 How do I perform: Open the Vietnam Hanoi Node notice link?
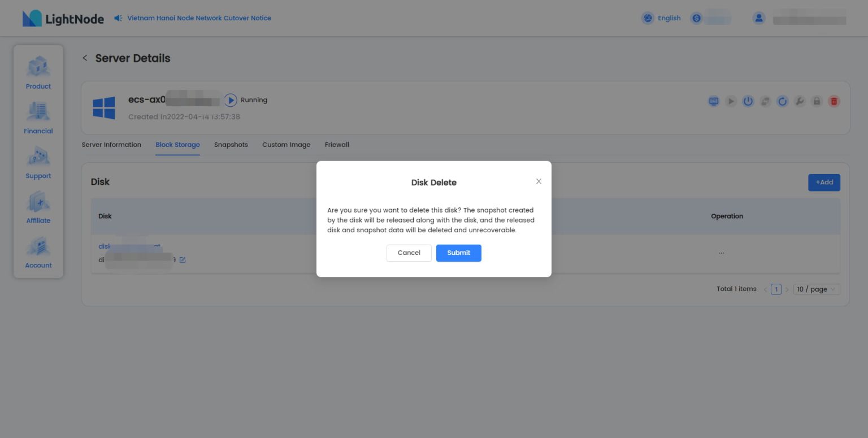199,18
